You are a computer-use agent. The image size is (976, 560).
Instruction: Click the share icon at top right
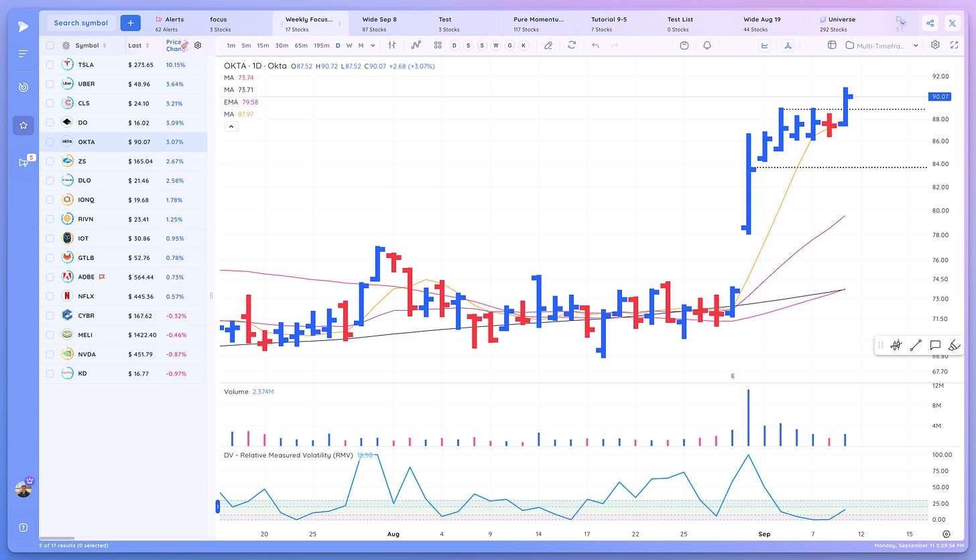tap(930, 23)
